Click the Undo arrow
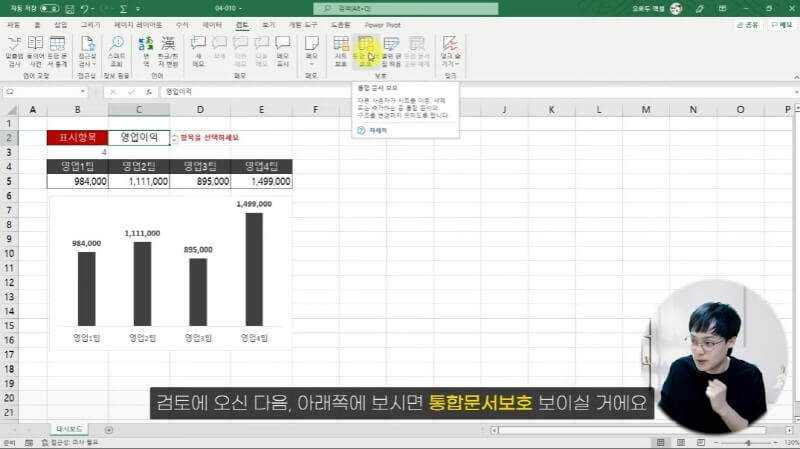 pyautogui.click(x=85, y=9)
